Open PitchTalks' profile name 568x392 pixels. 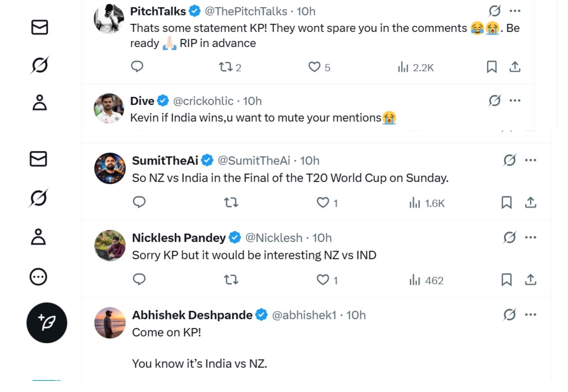coord(157,11)
